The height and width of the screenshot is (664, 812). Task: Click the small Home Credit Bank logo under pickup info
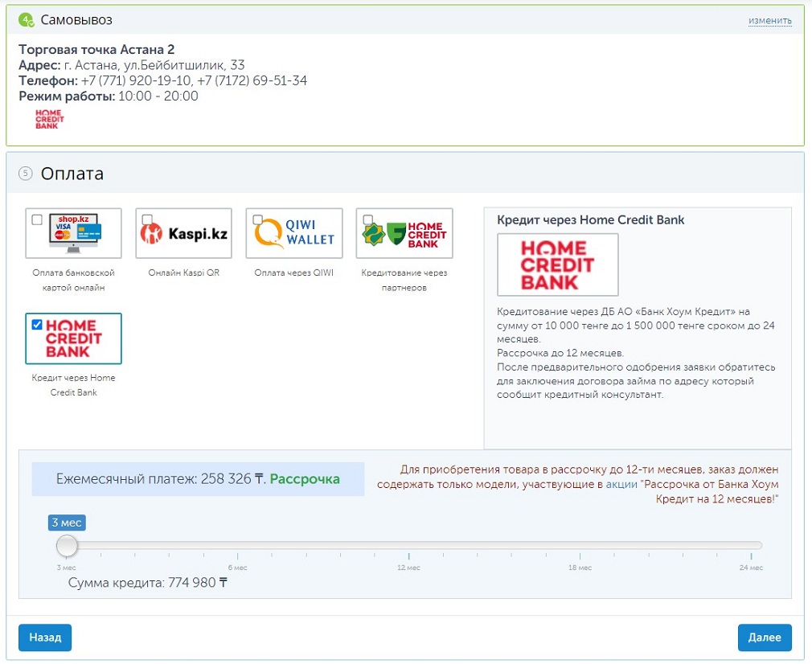(49, 119)
